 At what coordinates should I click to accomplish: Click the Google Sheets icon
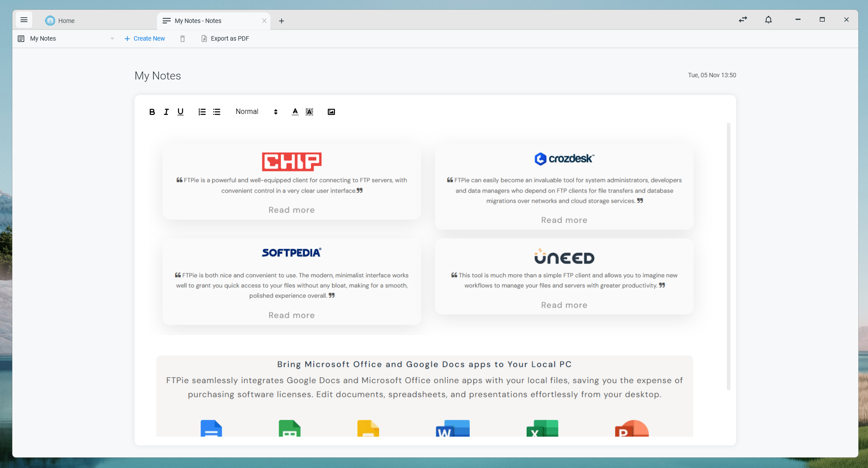point(289,428)
